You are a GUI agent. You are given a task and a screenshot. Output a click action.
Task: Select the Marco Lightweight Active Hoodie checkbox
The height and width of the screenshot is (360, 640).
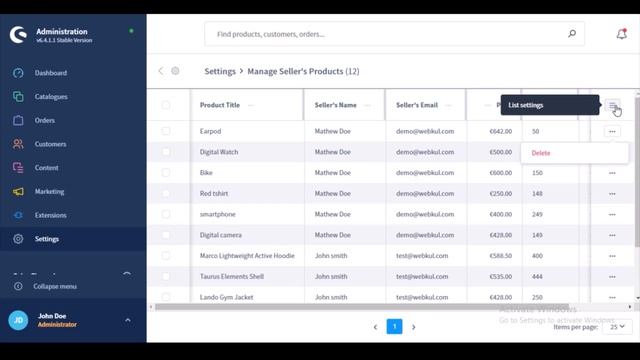click(166, 256)
